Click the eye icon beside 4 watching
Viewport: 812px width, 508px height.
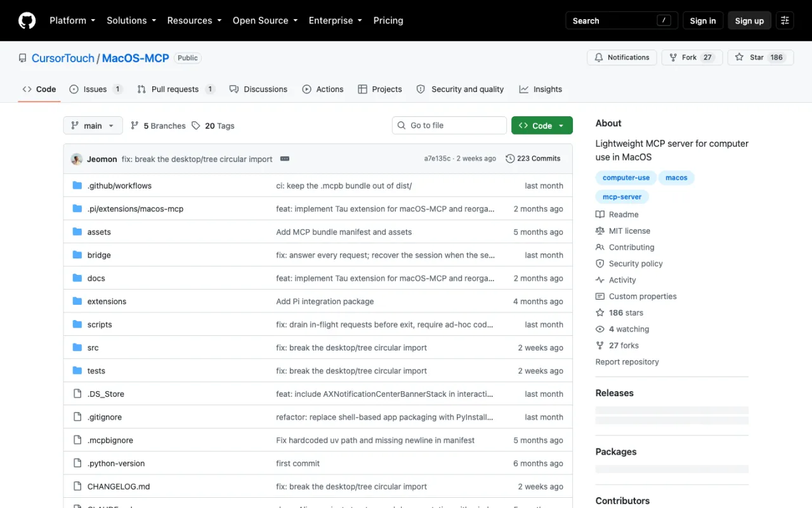tap(600, 329)
